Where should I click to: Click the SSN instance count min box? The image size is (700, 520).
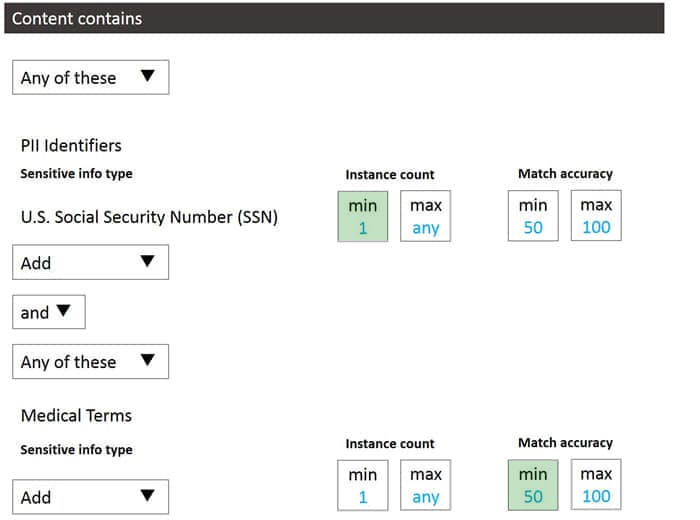(363, 216)
